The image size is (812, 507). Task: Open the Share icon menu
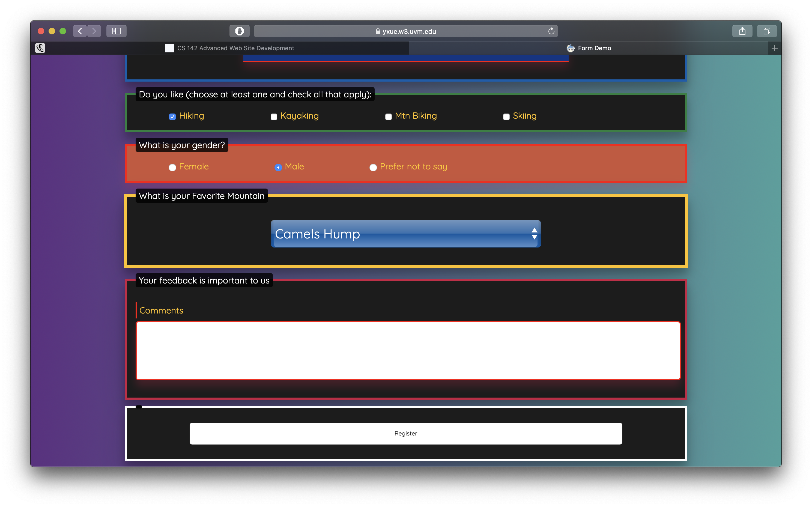click(x=742, y=31)
